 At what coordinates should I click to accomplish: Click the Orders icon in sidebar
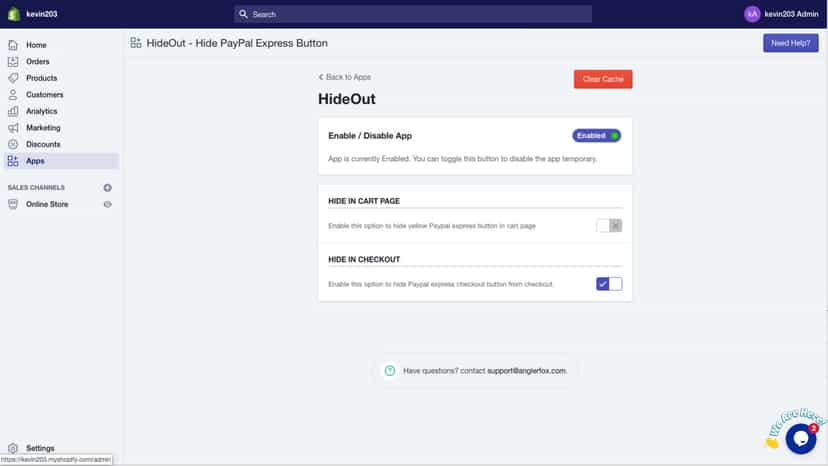13,62
